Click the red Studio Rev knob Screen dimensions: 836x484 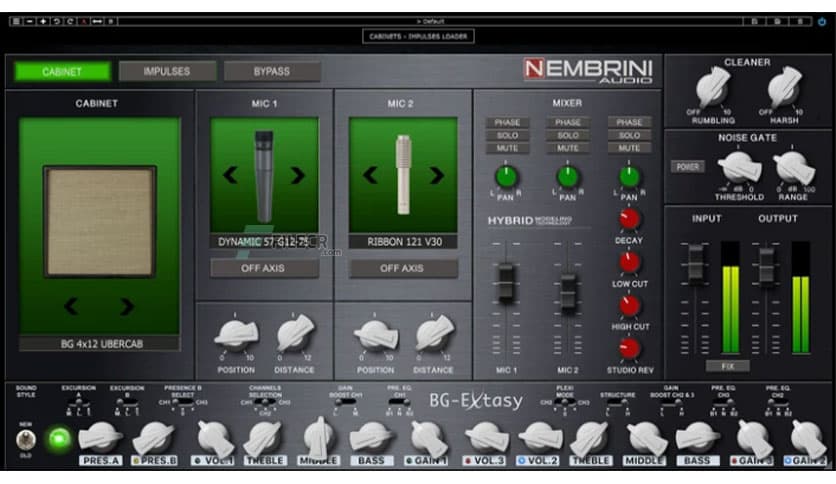(629, 349)
